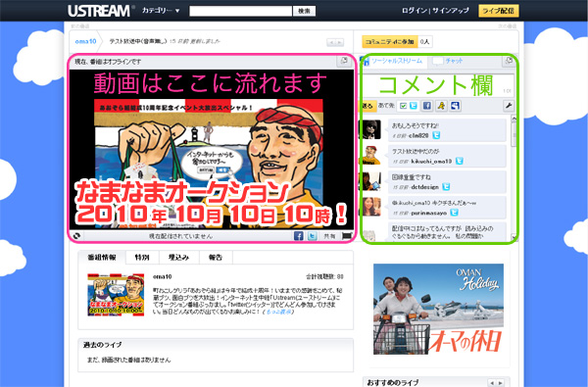Click kikuchi_oma10 user avatar
The width and height of the screenshot is (588, 387).
[371, 155]
